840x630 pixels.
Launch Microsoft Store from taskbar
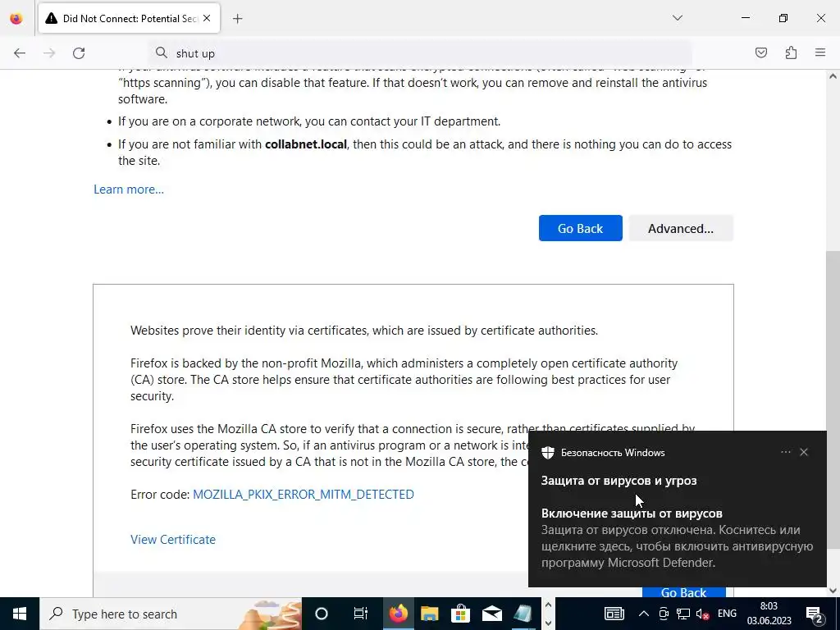coord(460,614)
